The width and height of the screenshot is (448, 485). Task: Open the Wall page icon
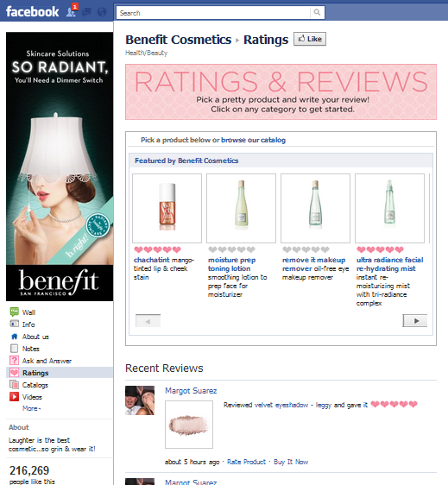tap(14, 312)
